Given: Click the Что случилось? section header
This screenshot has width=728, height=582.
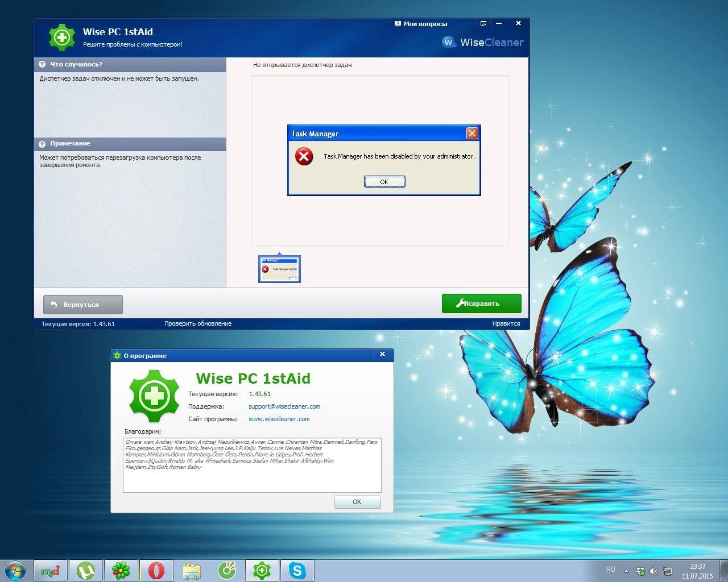Looking at the screenshot, I should point(130,64).
